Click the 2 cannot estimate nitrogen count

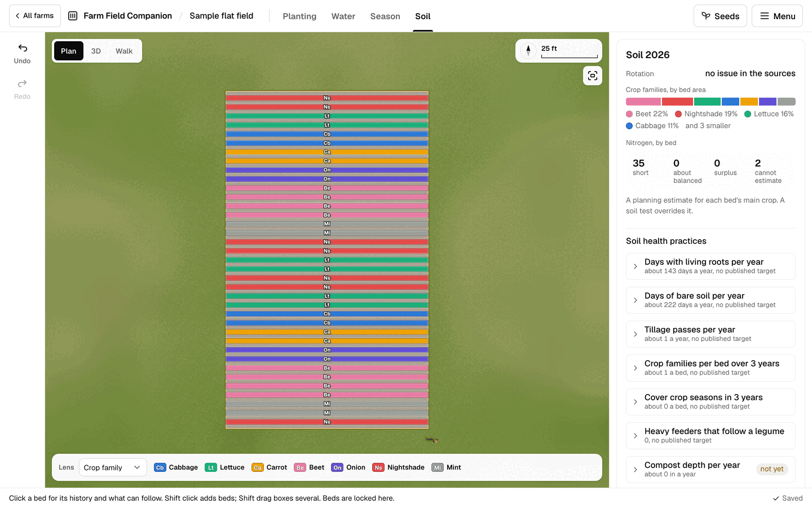tap(769, 171)
